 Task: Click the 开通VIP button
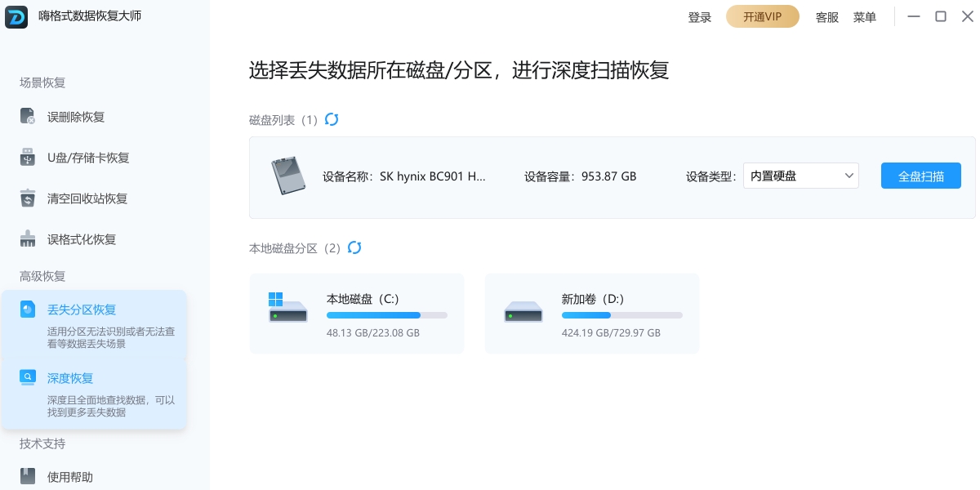pos(762,17)
